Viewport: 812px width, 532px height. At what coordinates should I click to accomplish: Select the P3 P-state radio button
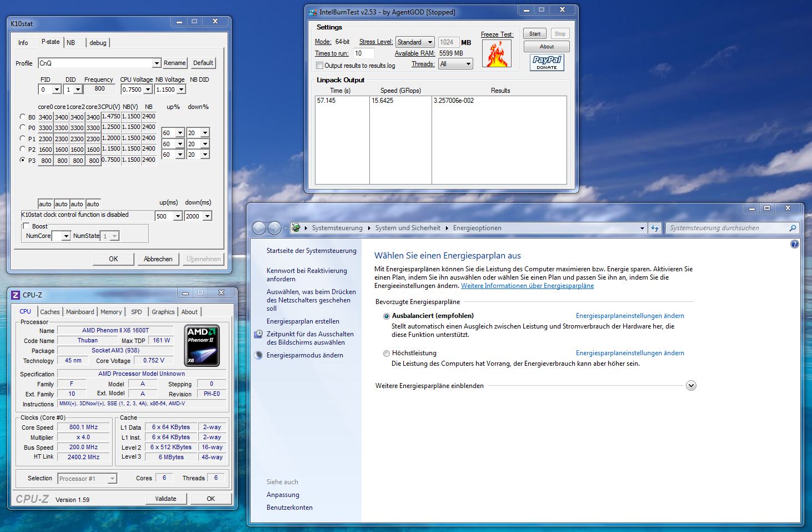point(22,160)
